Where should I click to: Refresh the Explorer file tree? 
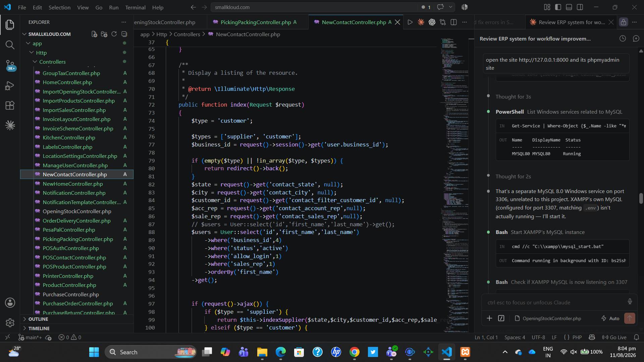click(x=114, y=34)
